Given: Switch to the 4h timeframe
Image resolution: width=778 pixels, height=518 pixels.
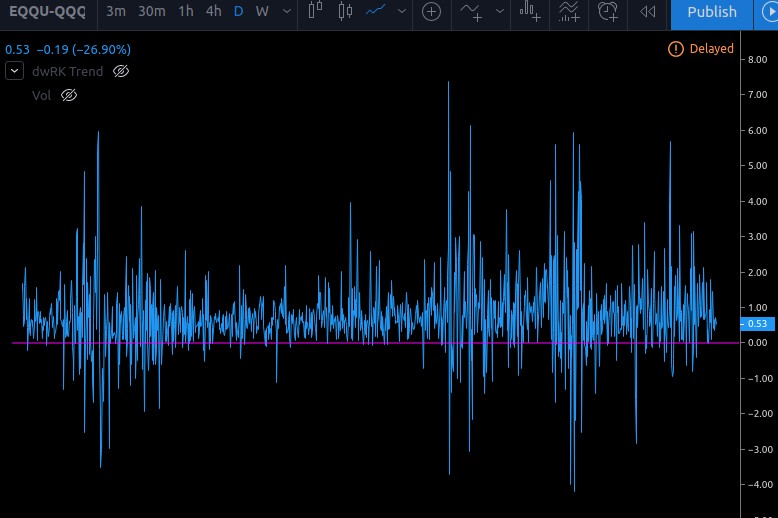Looking at the screenshot, I should [x=213, y=12].
